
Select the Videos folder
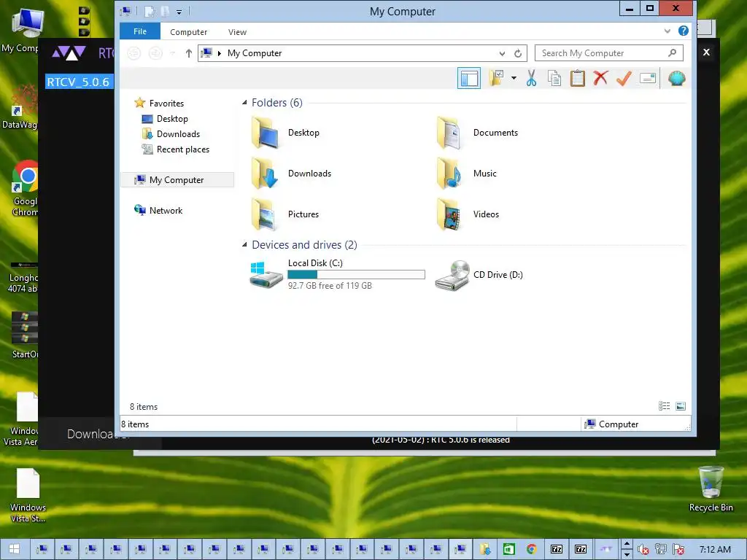click(x=468, y=214)
